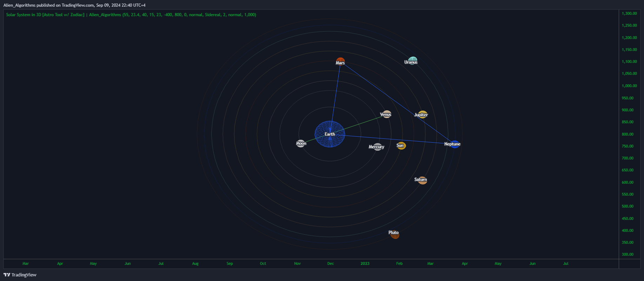Click the 1,000.00 price axis label
The image size is (644, 281).
tap(629, 86)
